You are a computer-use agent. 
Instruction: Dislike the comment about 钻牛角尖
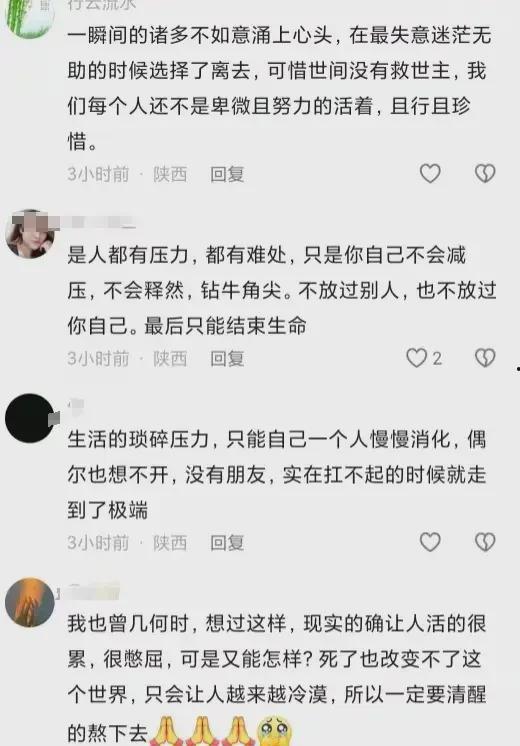[485, 358]
